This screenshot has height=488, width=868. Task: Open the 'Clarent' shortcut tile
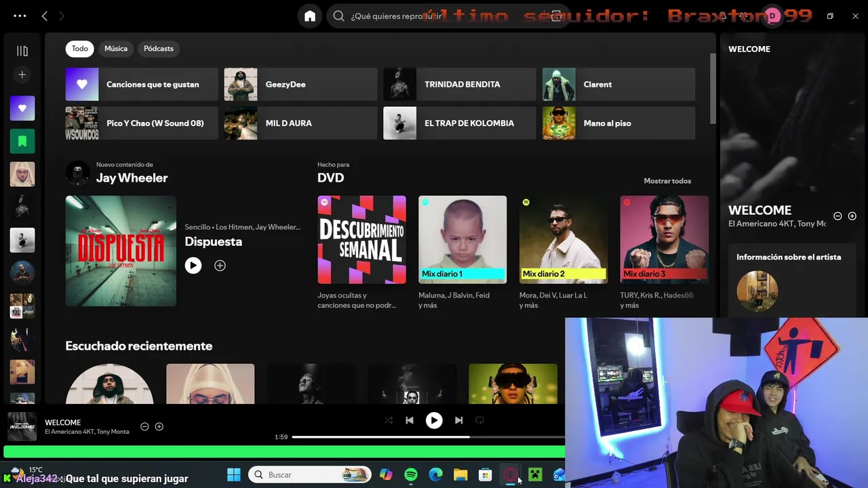point(619,85)
